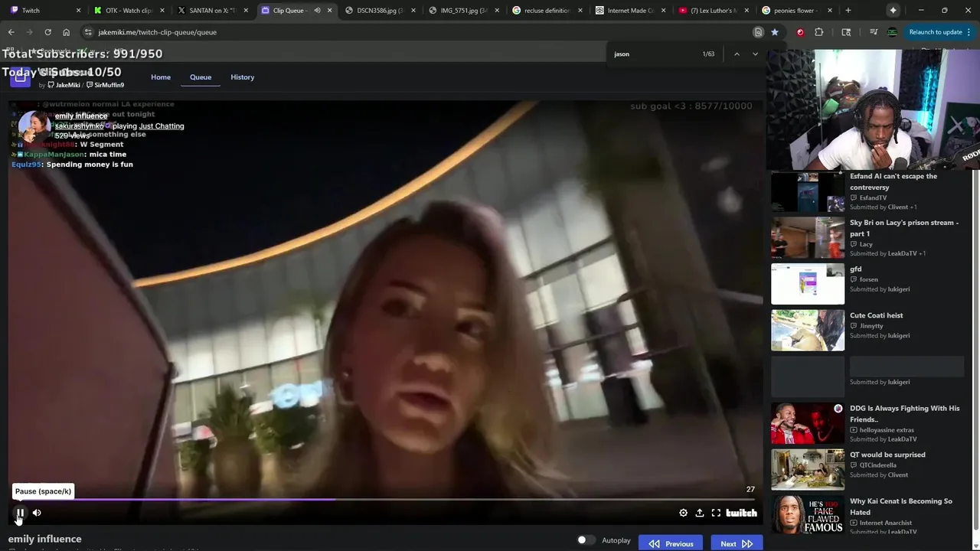Click the 'Submitted by Clivent +1' text
The image size is (980, 551).
(883, 207)
